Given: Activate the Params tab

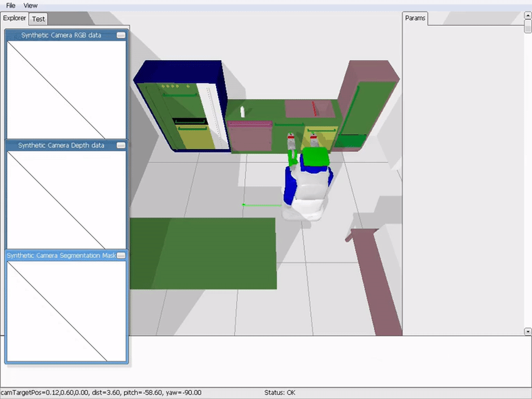Looking at the screenshot, I should click(415, 18).
